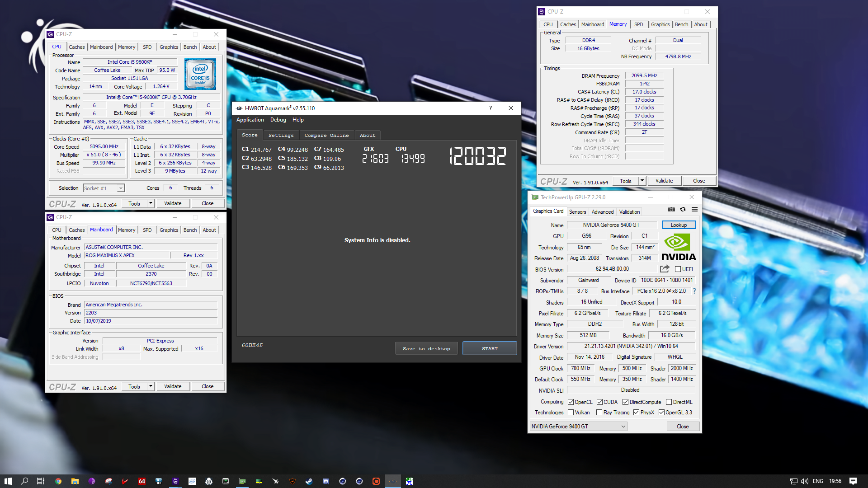Click the Super Pi taskbar icon
Screen dimensions: 868x488
pos(409,481)
